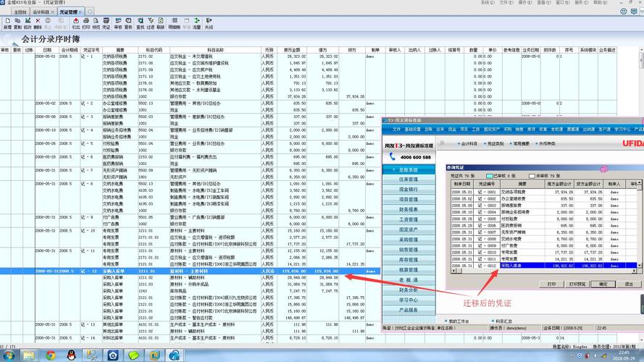Click 确定 button in 查询凭证 dialog

coord(603,284)
